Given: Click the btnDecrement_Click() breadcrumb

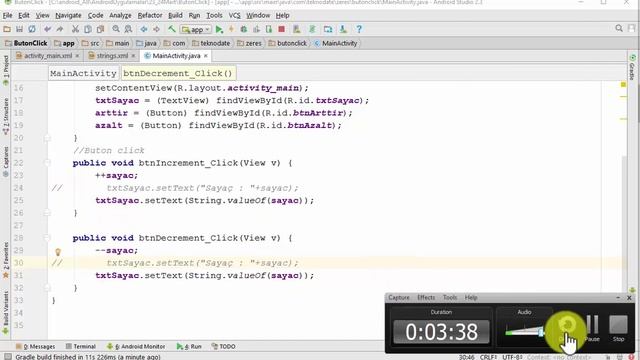Looking at the screenshot, I should click(178, 73).
